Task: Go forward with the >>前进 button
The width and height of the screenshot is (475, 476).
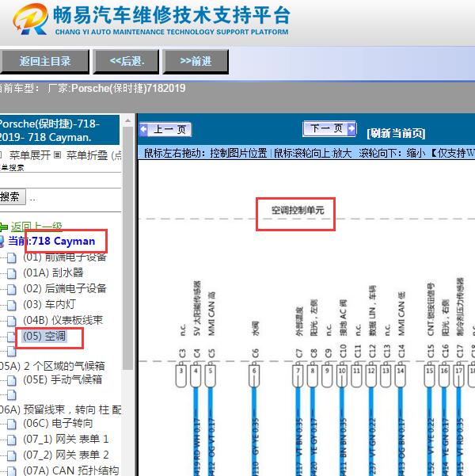Action: pos(196,62)
